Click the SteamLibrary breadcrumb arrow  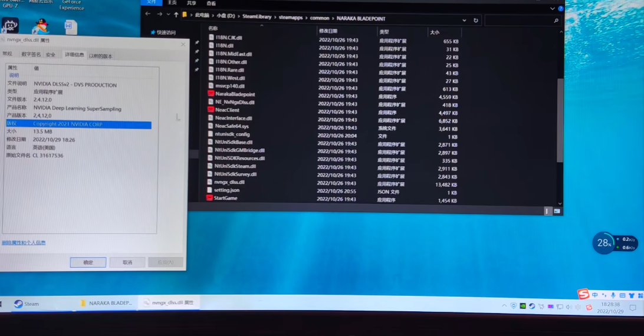tap(275, 17)
